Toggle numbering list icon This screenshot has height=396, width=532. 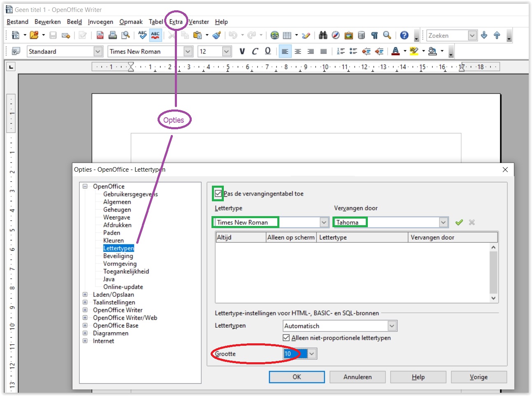[x=341, y=51]
